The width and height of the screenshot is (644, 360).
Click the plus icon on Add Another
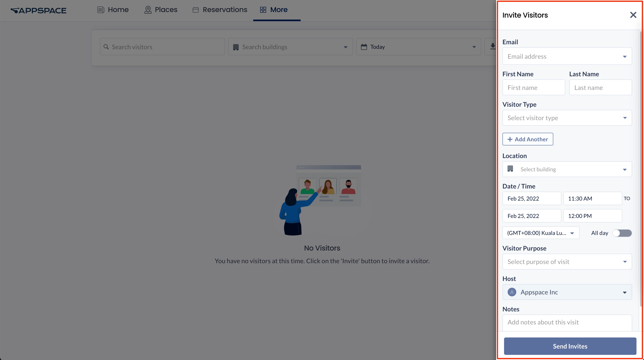point(510,139)
